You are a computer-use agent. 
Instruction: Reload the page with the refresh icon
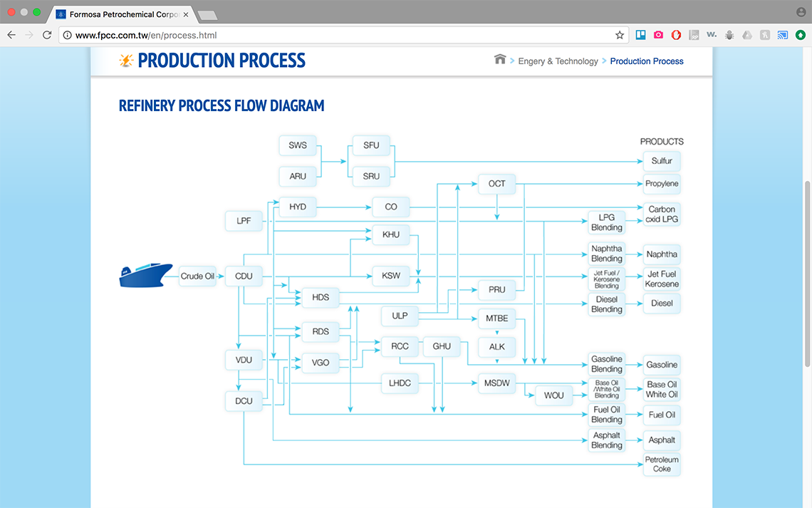[47, 35]
